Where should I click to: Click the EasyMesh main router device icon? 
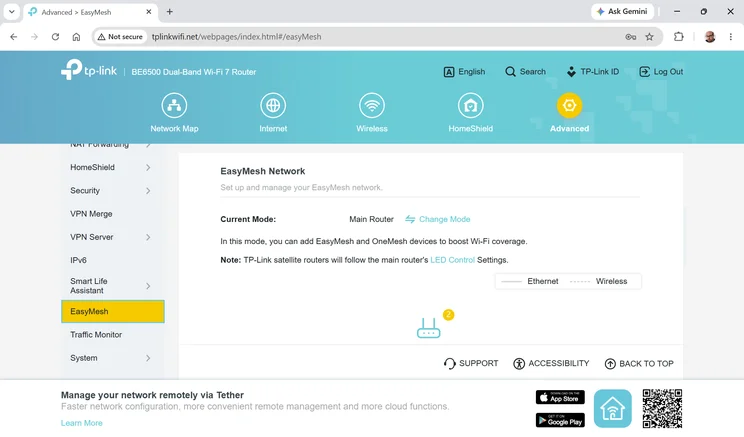click(x=428, y=328)
